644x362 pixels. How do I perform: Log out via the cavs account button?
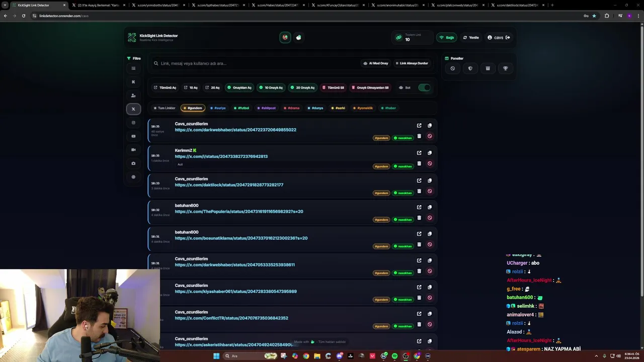499,38
